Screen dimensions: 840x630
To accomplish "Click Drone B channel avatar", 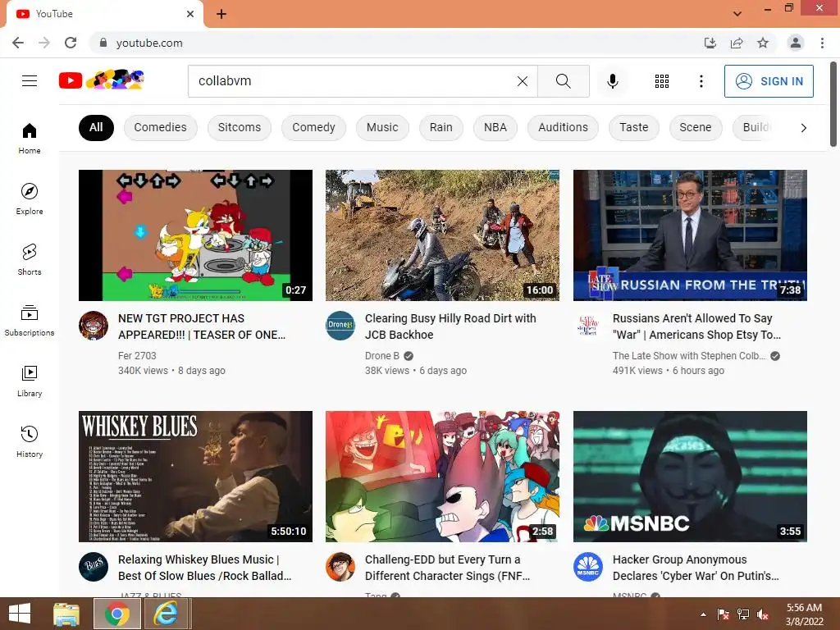I will tap(340, 326).
